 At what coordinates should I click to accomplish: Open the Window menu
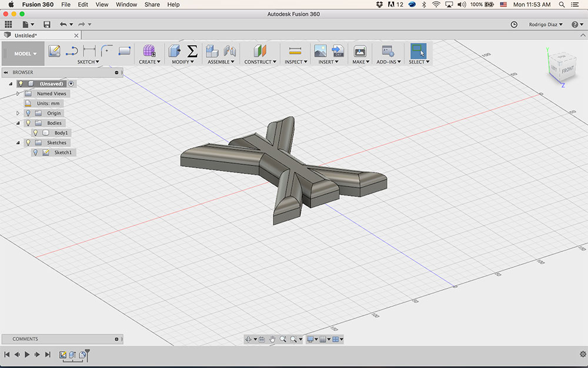pyautogui.click(x=126, y=5)
